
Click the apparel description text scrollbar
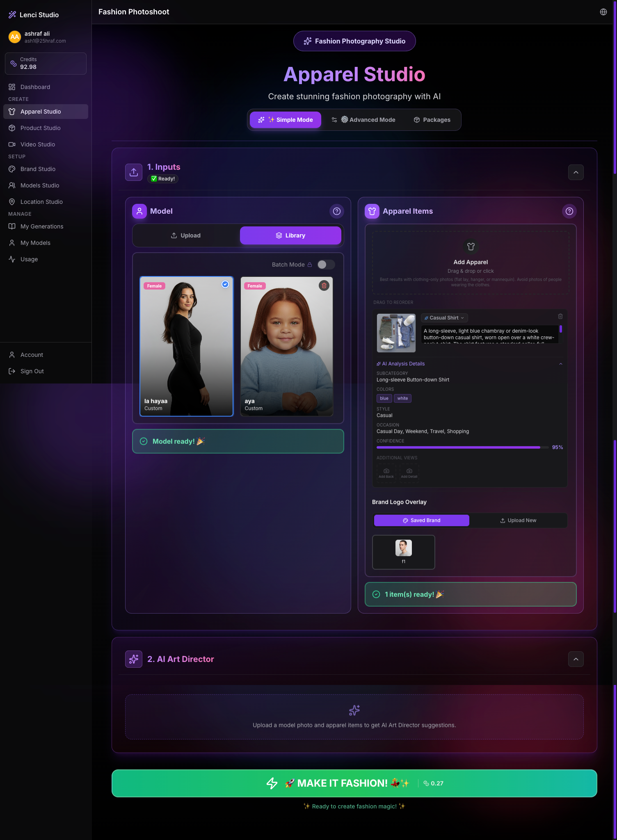click(560, 329)
